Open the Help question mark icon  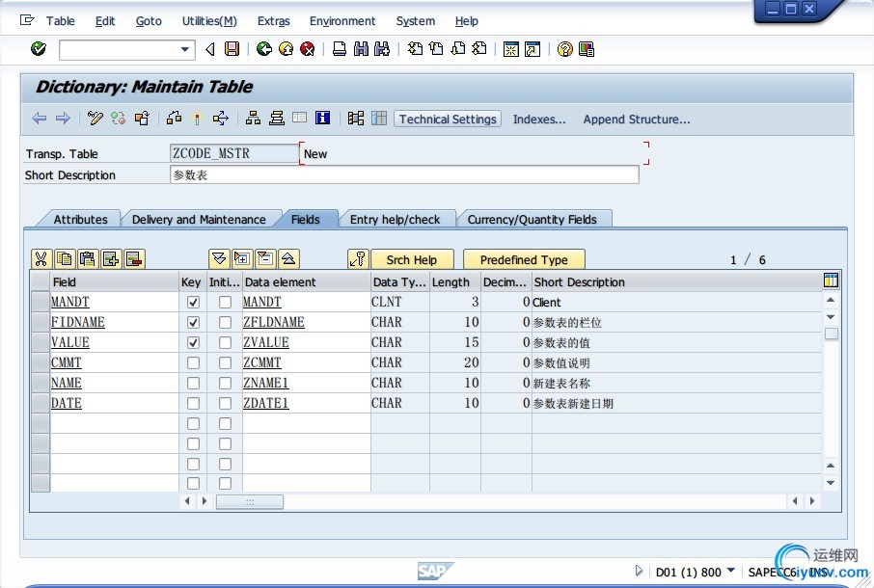[564, 49]
